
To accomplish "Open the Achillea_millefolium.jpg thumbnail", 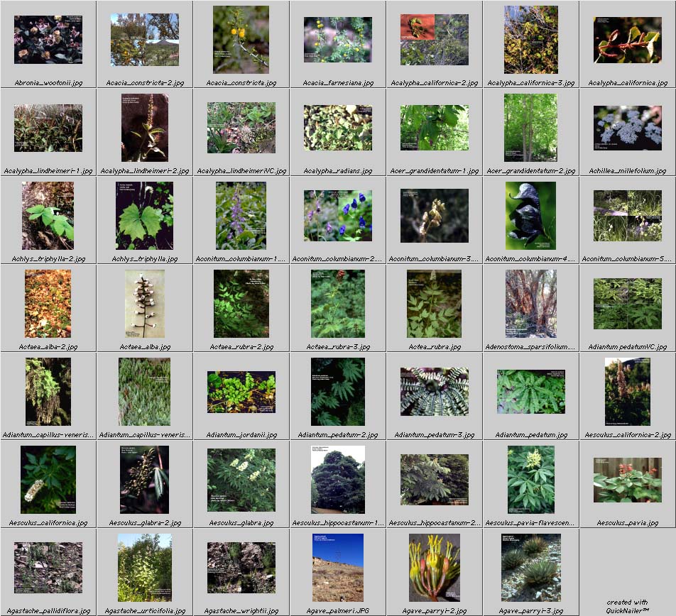I will pyautogui.click(x=628, y=128).
